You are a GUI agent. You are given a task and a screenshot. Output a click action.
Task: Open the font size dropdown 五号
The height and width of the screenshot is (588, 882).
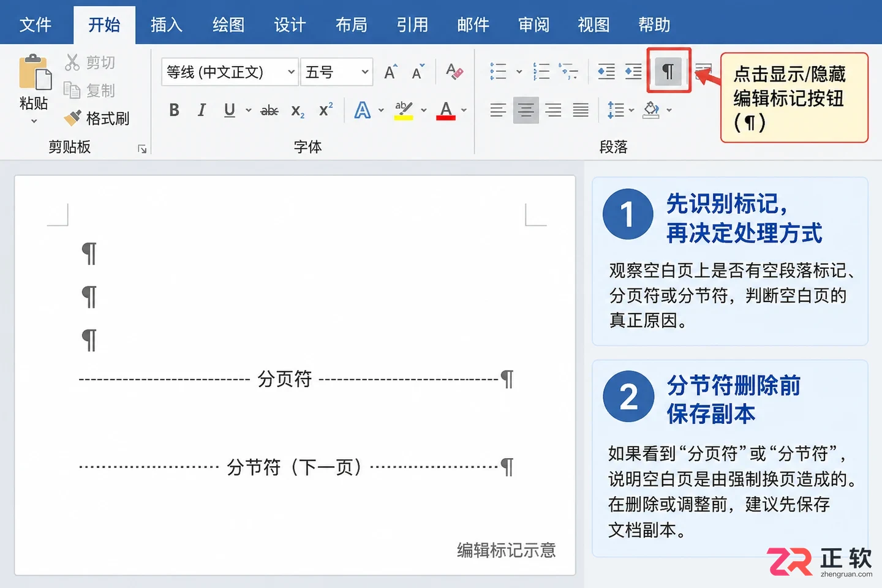(x=337, y=72)
